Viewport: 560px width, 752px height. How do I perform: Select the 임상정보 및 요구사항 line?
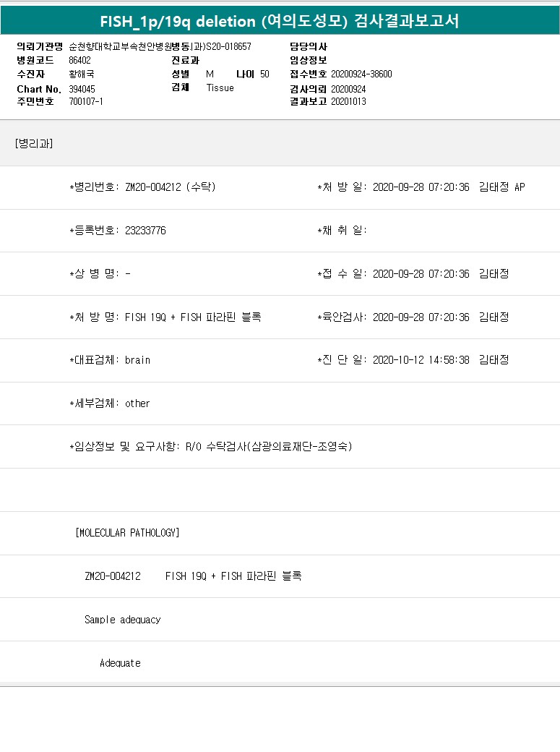[x=210, y=447]
